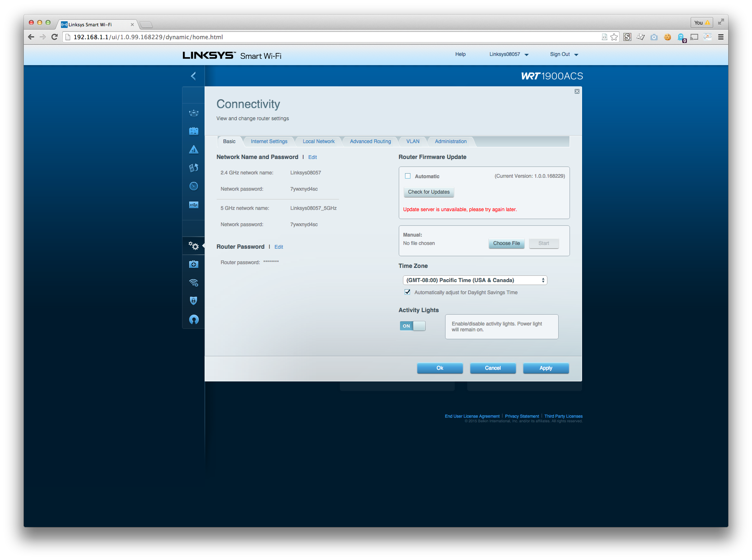The width and height of the screenshot is (752, 560).
Task: Click the Ghostery ghost extension icon
Action: [x=681, y=38]
